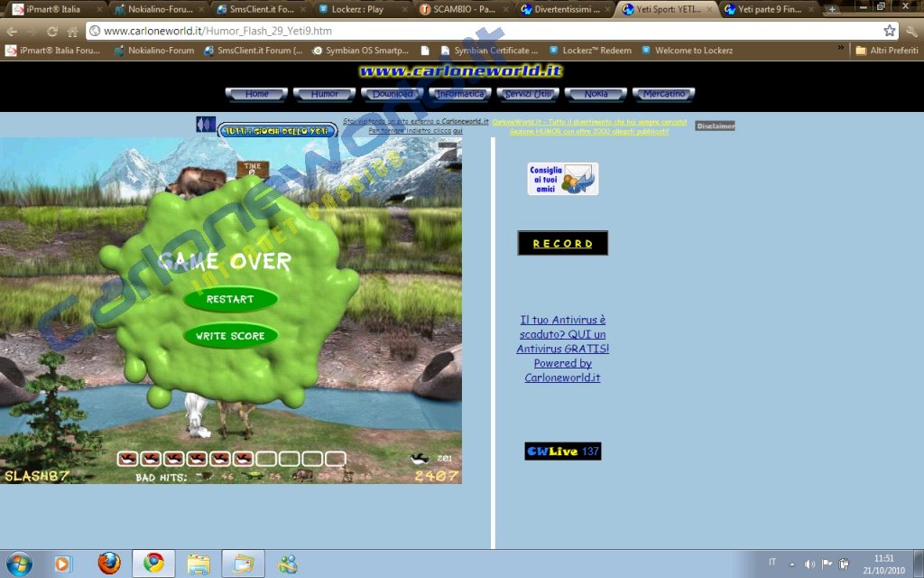Expand bookmarks bar overflow chevron
This screenshot has width=924, height=578.
841,49
